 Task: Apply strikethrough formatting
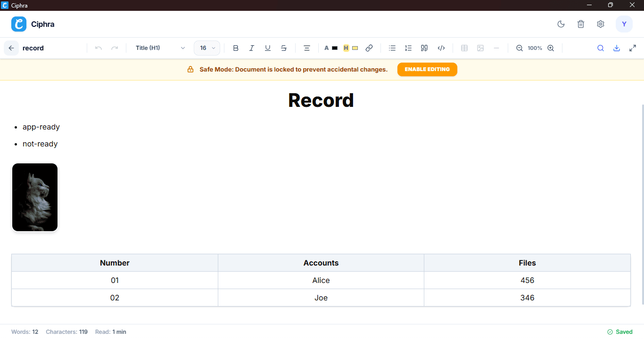tap(284, 48)
